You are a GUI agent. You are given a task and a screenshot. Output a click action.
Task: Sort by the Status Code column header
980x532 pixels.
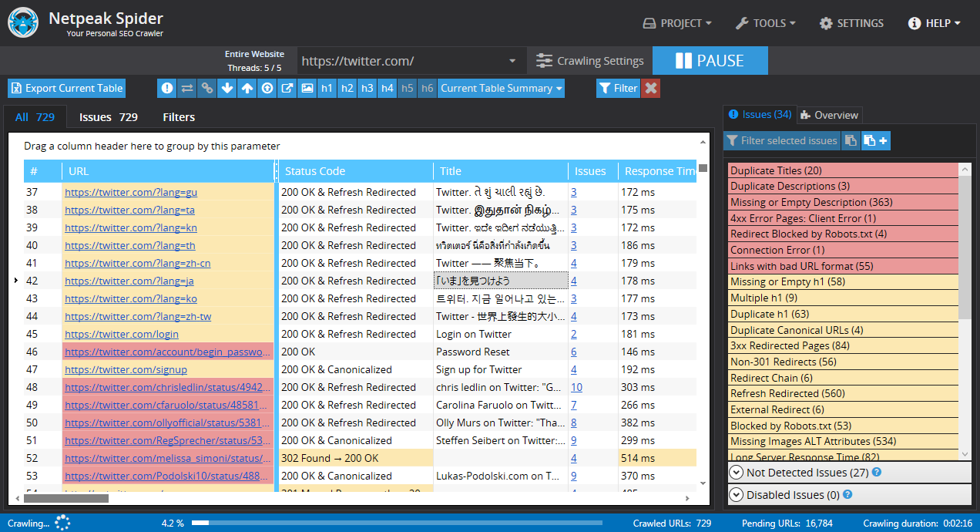click(354, 171)
